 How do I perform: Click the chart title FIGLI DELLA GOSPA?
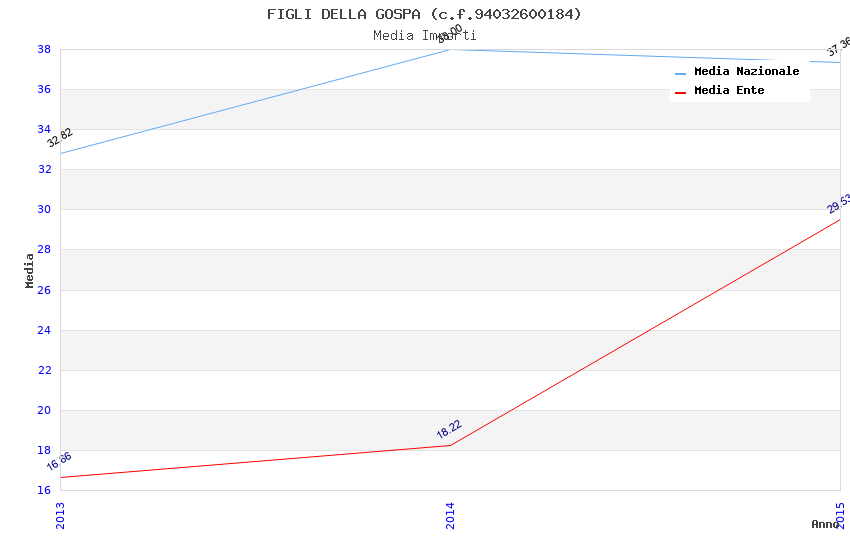click(x=424, y=14)
